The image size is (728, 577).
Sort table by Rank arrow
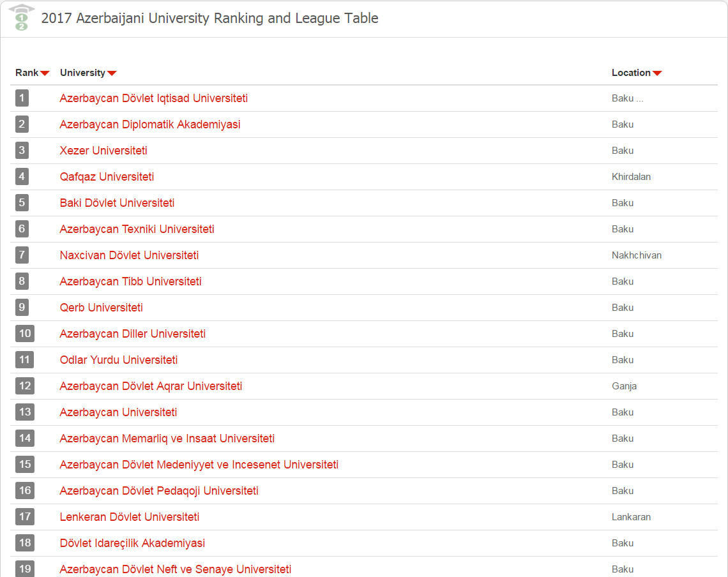[x=45, y=73]
